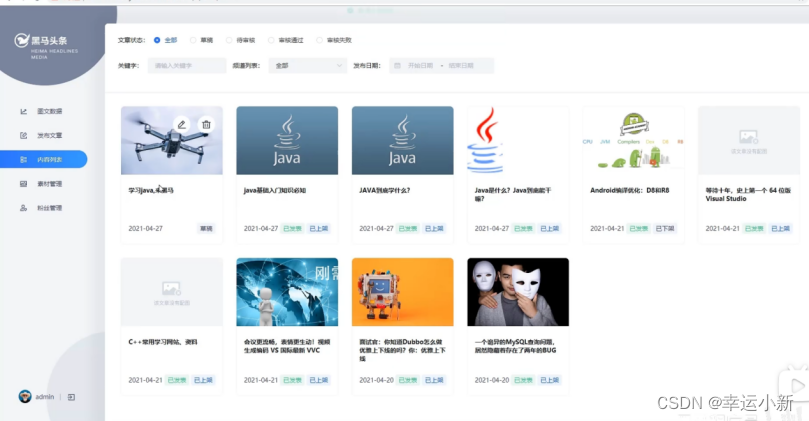Click the 开始日期 start date field
Image resolution: width=809 pixels, height=421 pixels.
[x=420, y=66]
